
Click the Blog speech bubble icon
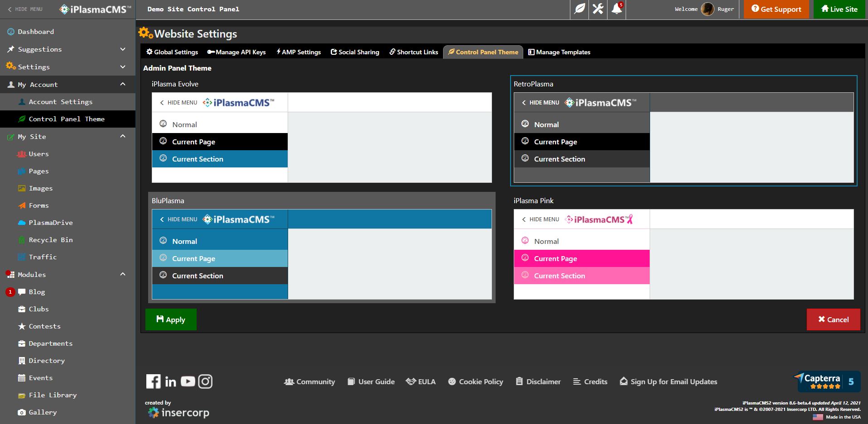21,292
